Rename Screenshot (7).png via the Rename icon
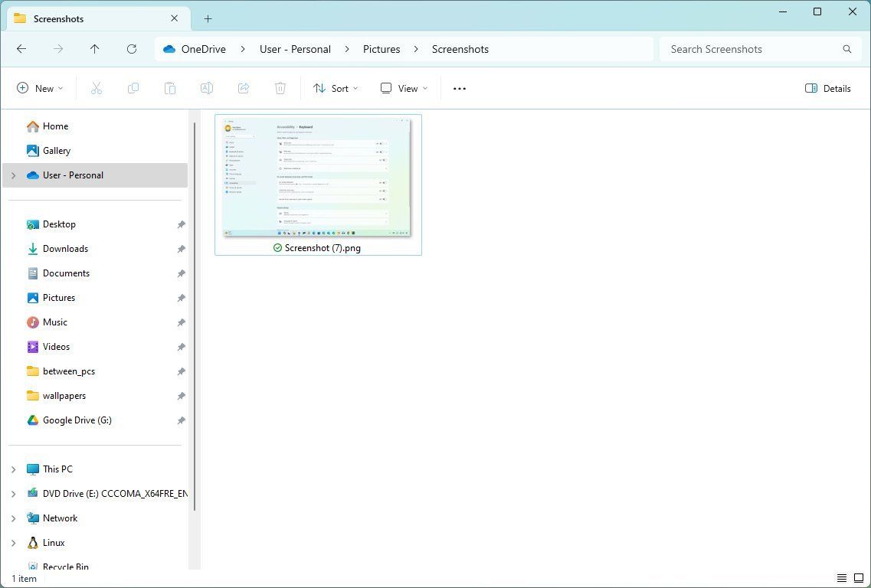Image resolution: width=871 pixels, height=588 pixels. tap(207, 88)
